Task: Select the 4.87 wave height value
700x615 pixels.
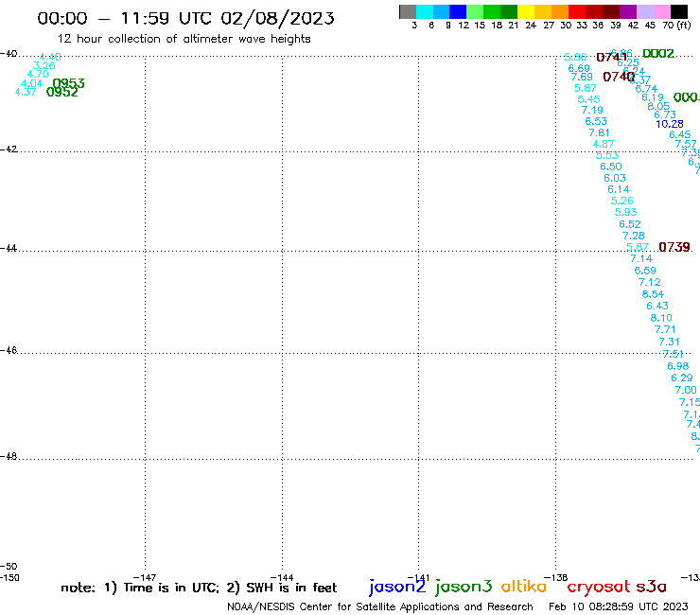Action: point(604,144)
